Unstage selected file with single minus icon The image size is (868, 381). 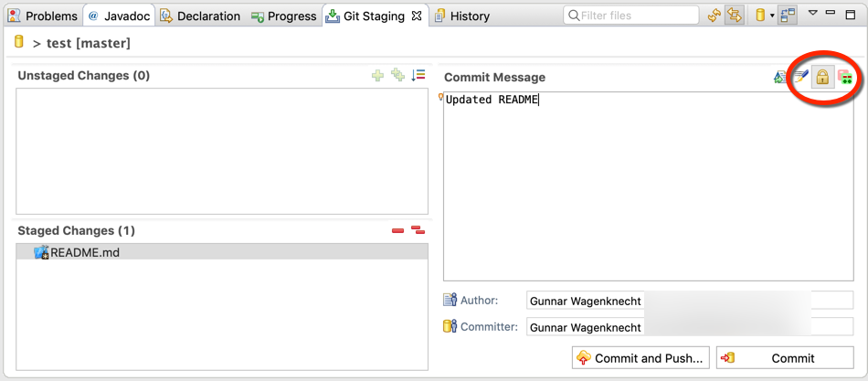click(x=398, y=230)
